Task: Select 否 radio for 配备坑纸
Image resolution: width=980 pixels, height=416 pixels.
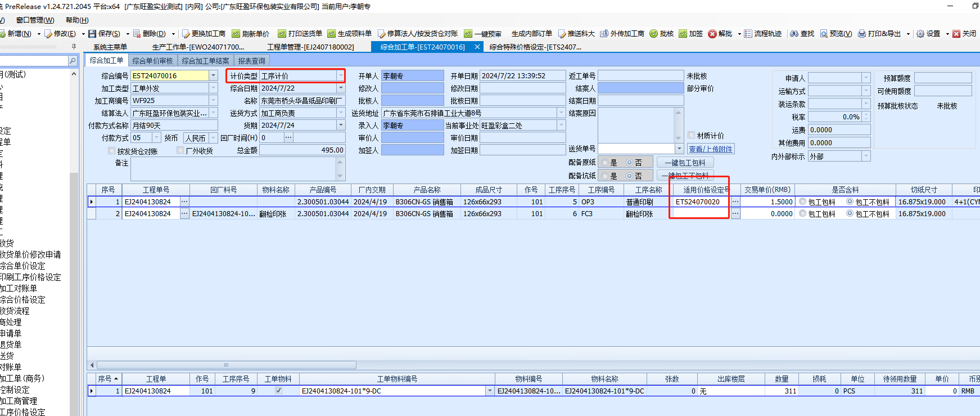Action: (x=630, y=176)
